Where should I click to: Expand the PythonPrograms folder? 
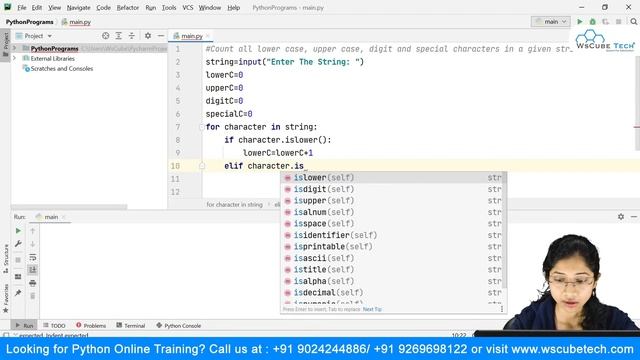[x=15, y=48]
